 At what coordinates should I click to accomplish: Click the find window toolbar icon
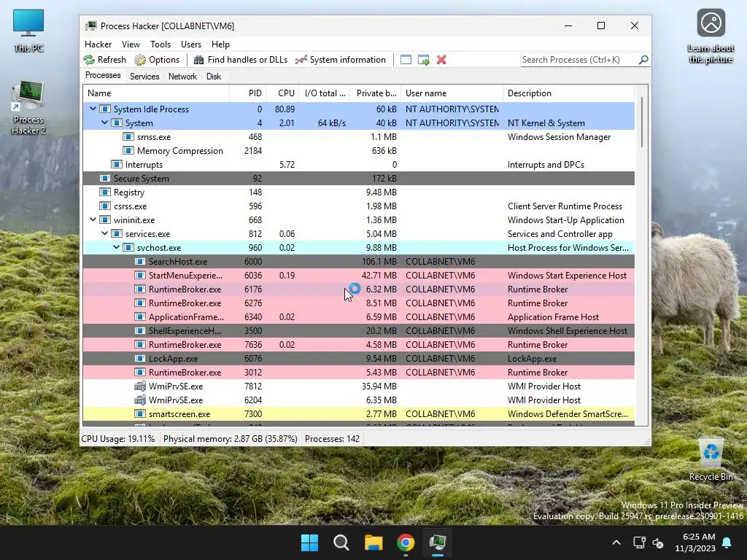point(406,60)
